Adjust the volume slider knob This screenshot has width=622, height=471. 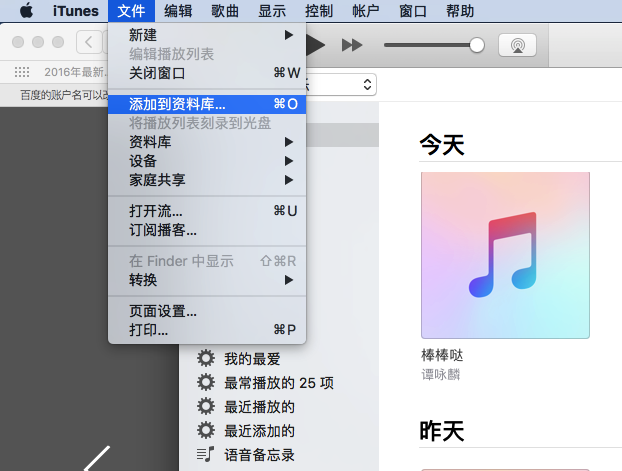(476, 45)
